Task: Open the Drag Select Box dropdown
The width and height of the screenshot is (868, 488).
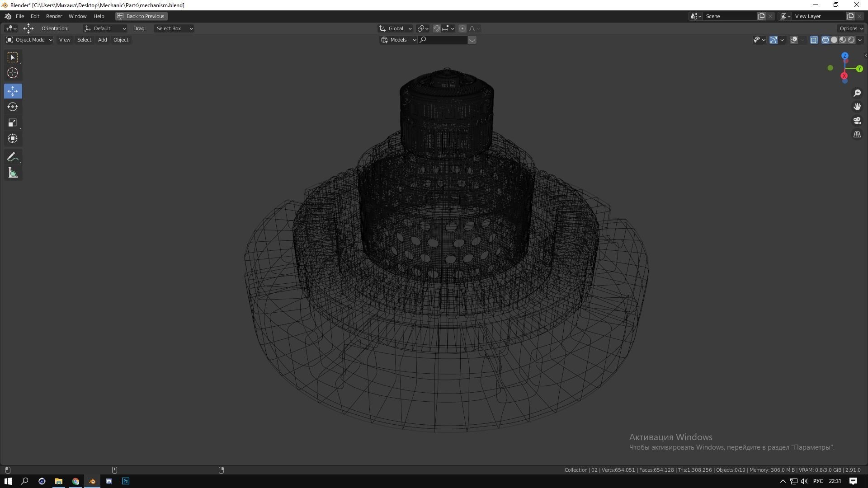Action: point(174,28)
